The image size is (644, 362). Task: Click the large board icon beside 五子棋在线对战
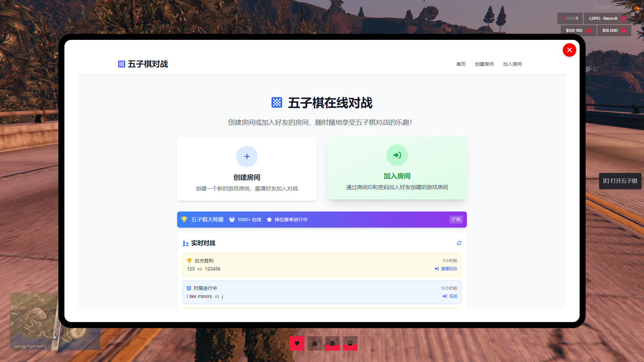[277, 103]
